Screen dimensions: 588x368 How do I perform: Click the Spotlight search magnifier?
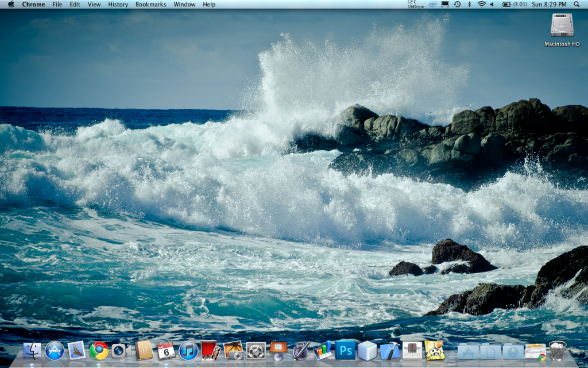577,5
